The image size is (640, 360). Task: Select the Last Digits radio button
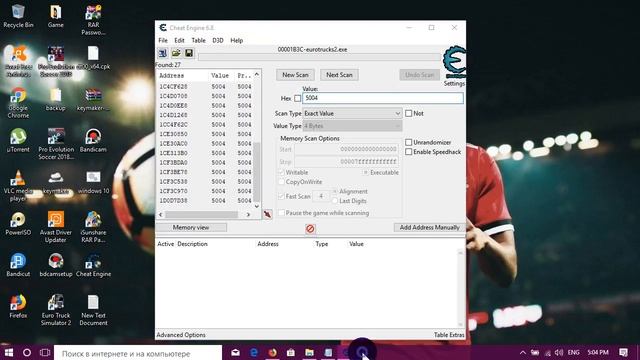coord(335,201)
